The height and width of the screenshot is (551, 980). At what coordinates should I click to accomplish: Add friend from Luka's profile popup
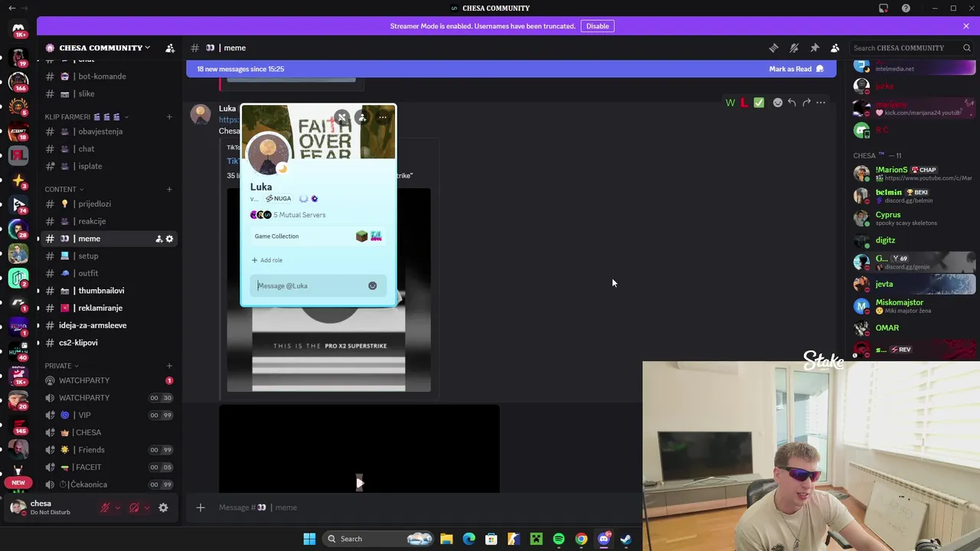pos(362,118)
